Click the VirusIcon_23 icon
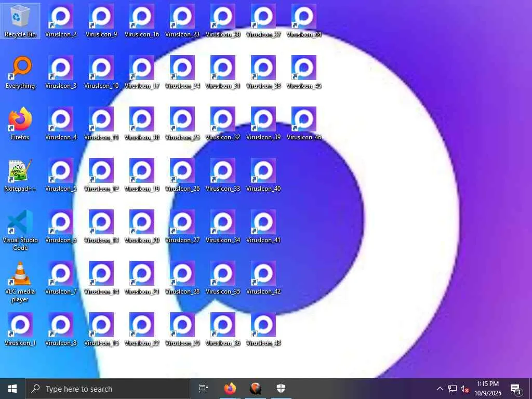Viewport: 532px width, 399px height. point(182,21)
